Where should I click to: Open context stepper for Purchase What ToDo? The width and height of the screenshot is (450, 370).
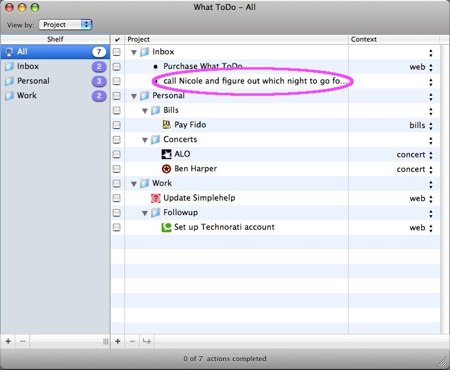pos(431,67)
